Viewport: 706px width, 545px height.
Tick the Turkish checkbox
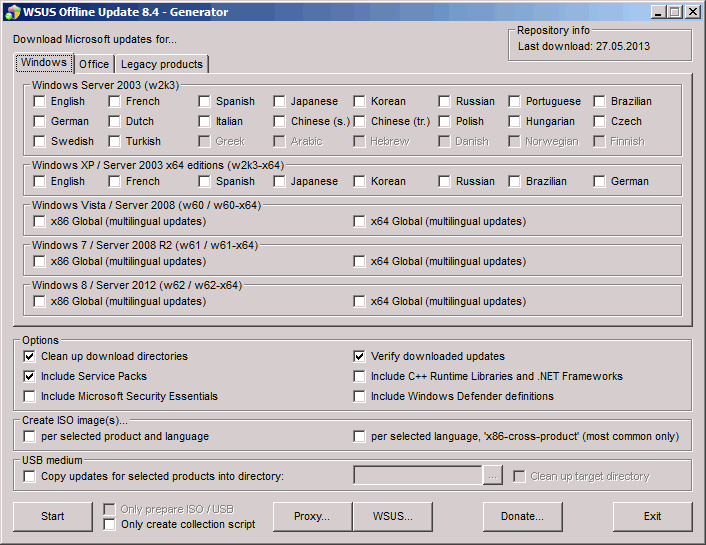point(114,141)
